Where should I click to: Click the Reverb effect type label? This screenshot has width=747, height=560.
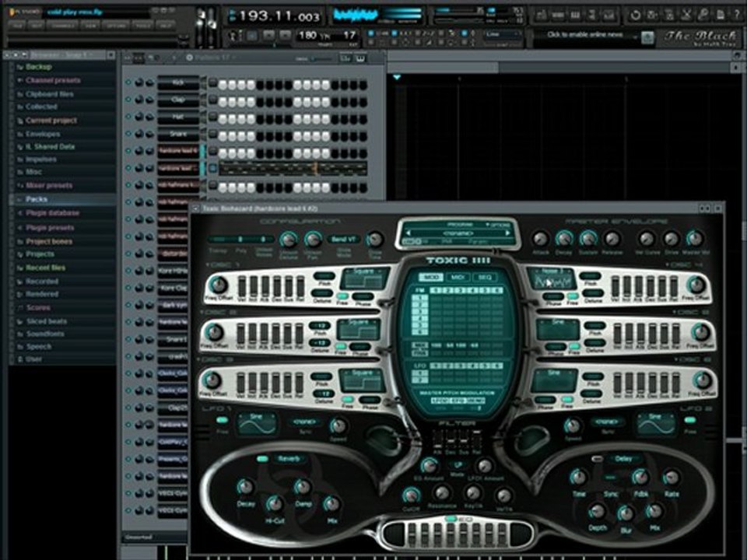pos(289,459)
